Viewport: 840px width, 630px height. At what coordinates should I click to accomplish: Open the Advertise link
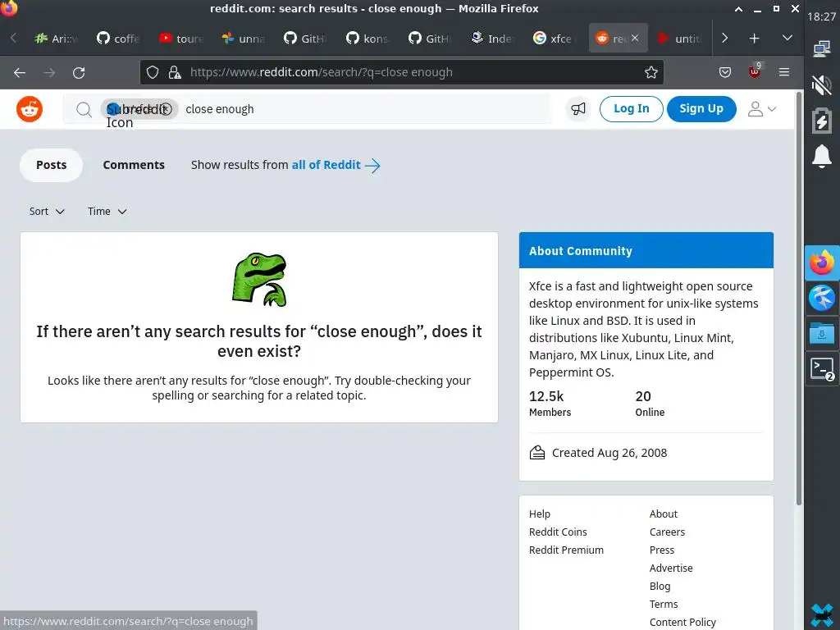pos(671,568)
